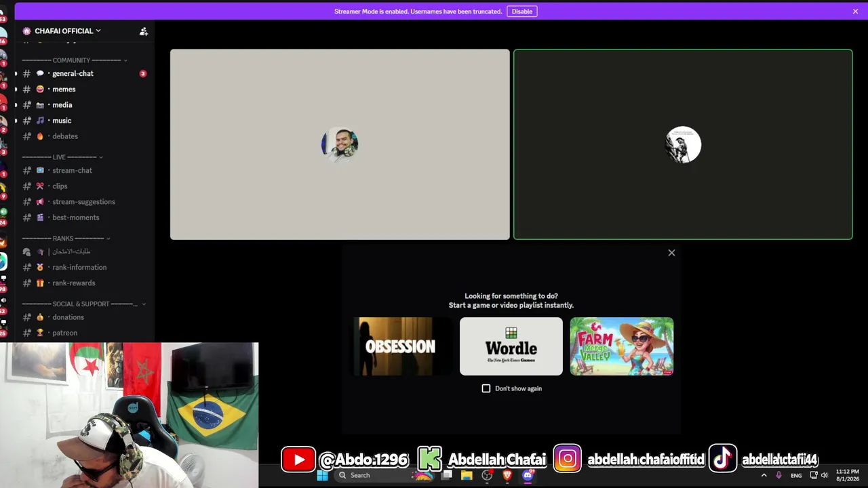Open the clock and date panel
Viewport: 868px width, 488px height.
pos(847,475)
